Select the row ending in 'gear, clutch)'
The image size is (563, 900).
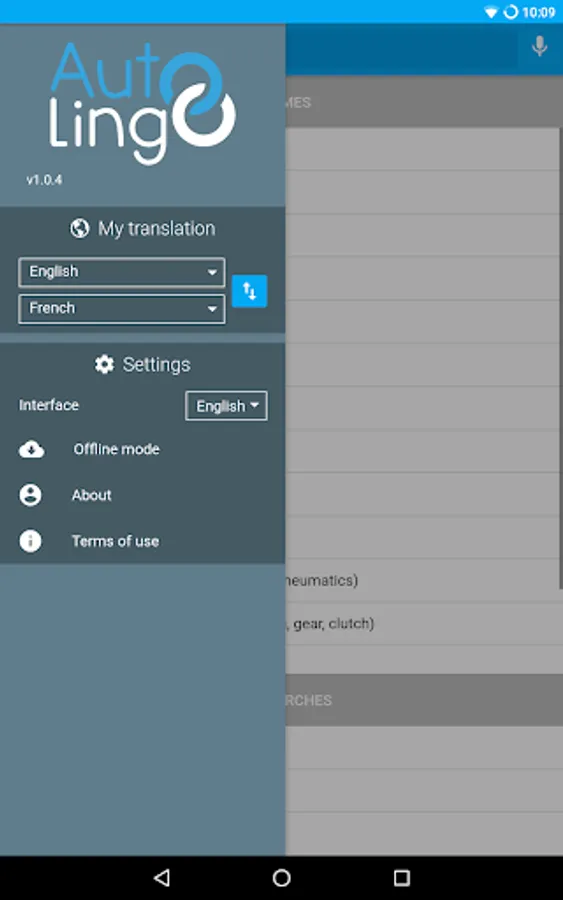[x=424, y=623]
